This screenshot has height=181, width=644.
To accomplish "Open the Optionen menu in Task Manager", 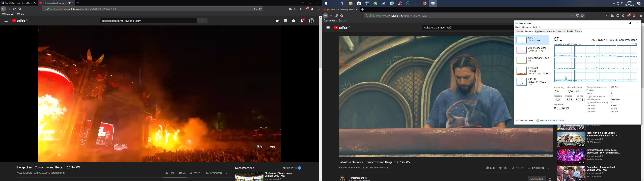I will (x=526, y=27).
